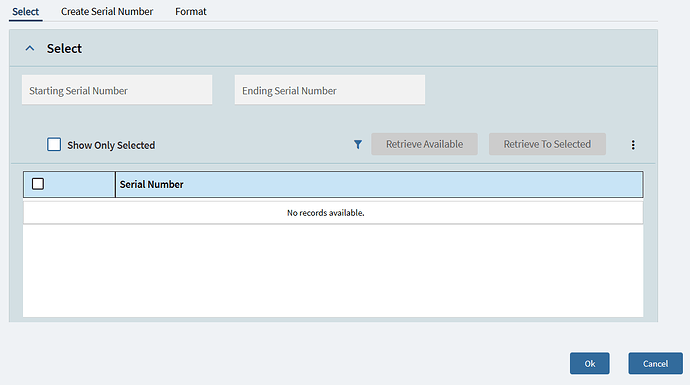Open the Format tab

[x=191, y=11]
